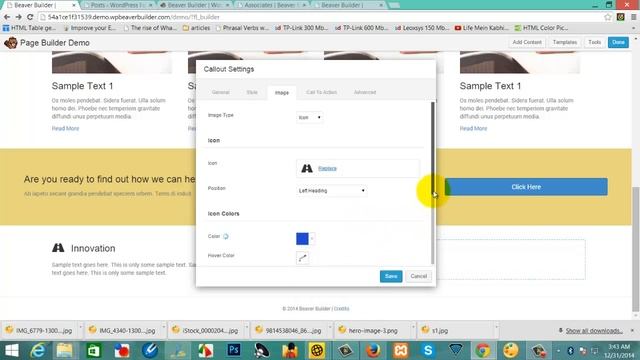Switch to the Style tab in Callout Settings
This screenshot has height=360, width=640.
[252, 92]
